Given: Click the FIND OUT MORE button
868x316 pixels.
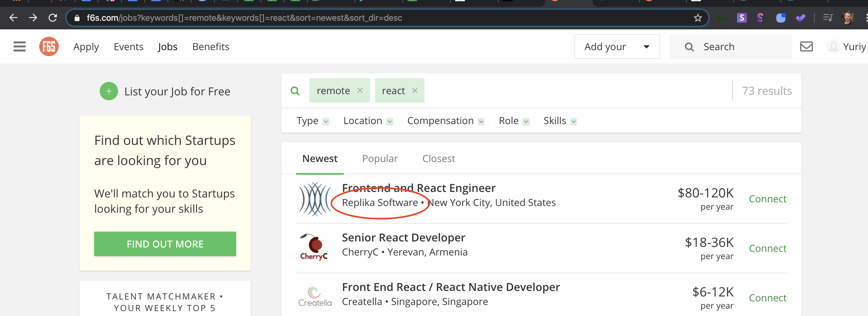Looking at the screenshot, I should (165, 244).
